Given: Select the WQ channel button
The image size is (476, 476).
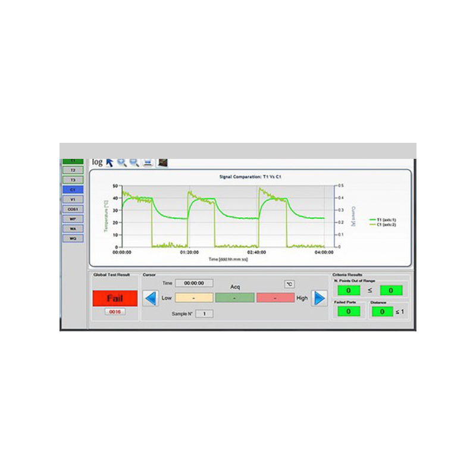Looking at the screenshot, I should point(73,237).
